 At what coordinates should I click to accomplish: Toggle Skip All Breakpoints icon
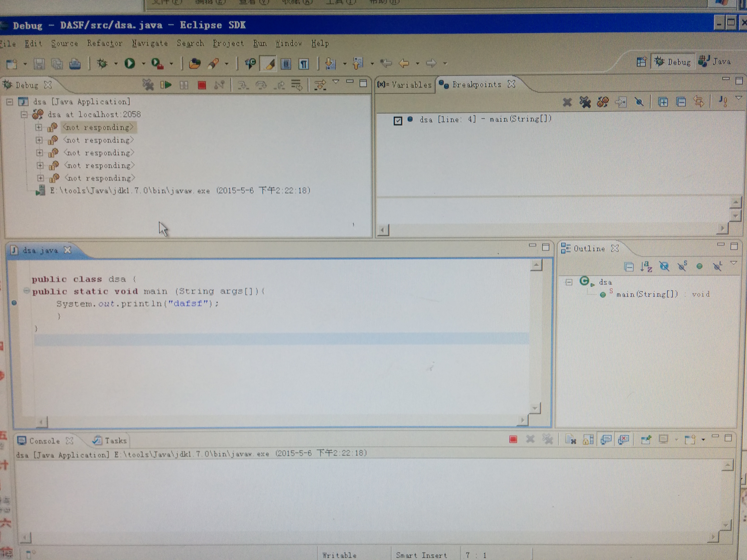pyautogui.click(x=639, y=102)
